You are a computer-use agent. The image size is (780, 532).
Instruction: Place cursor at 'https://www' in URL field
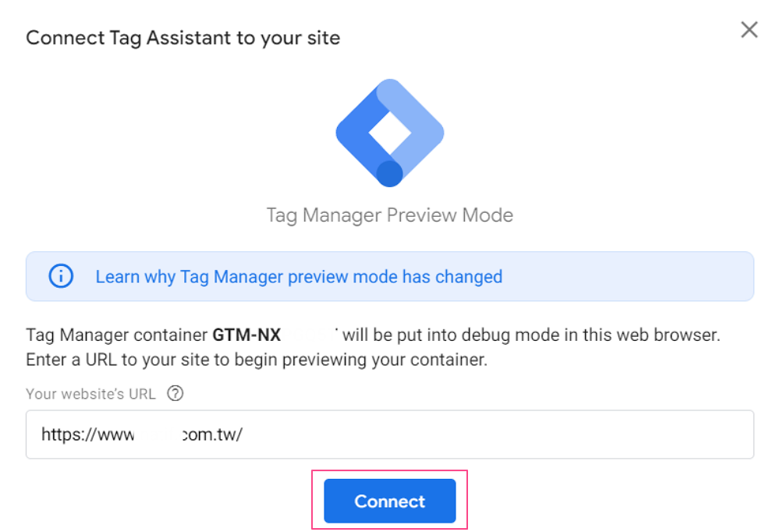[87, 434]
